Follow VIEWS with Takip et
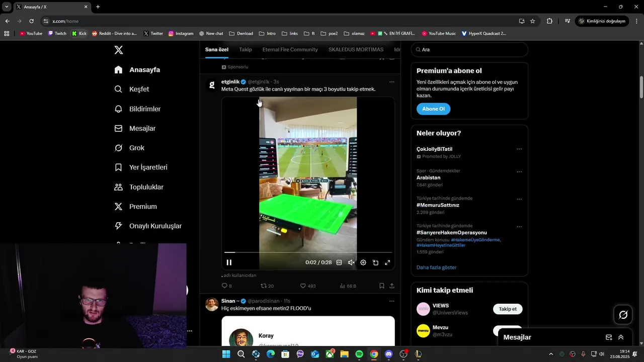The height and width of the screenshot is (362, 644). (x=508, y=309)
